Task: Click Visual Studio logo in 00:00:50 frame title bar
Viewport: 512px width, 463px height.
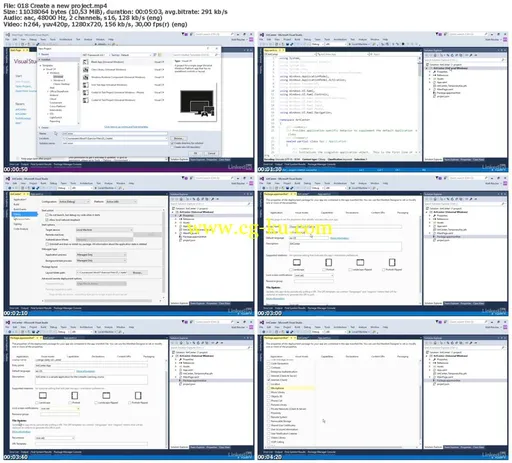Action: coord(8,35)
